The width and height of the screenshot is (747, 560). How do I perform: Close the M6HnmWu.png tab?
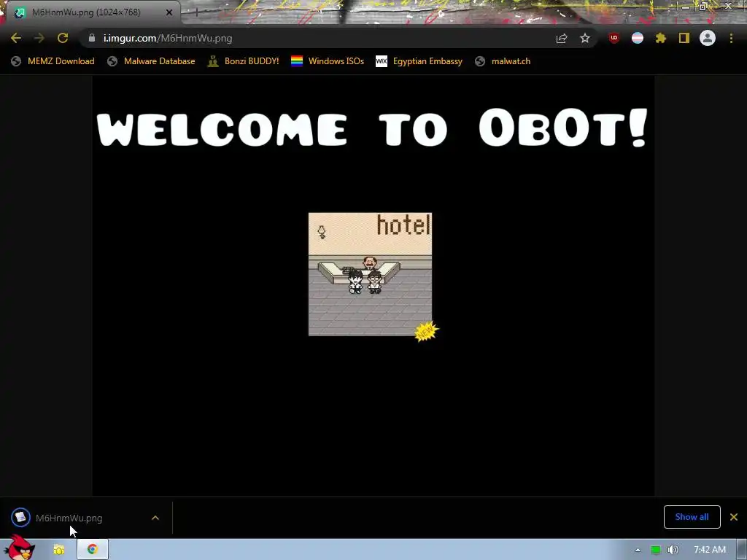coord(169,12)
